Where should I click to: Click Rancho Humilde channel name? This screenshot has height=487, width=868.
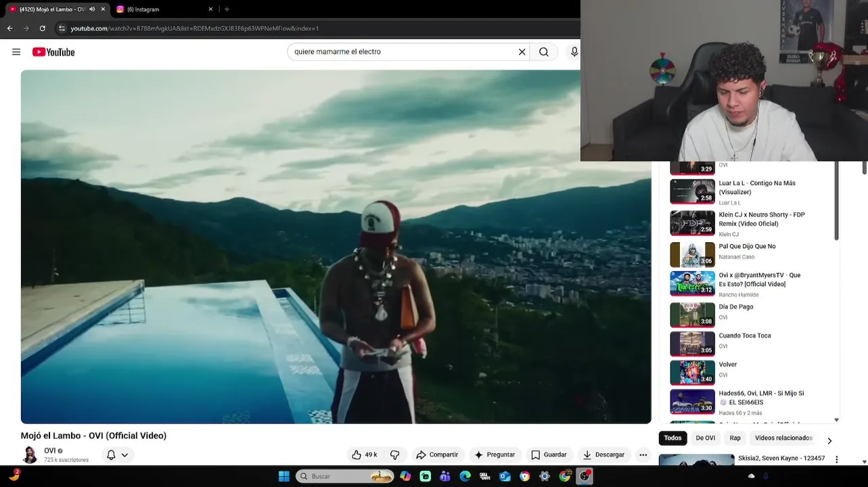point(739,295)
